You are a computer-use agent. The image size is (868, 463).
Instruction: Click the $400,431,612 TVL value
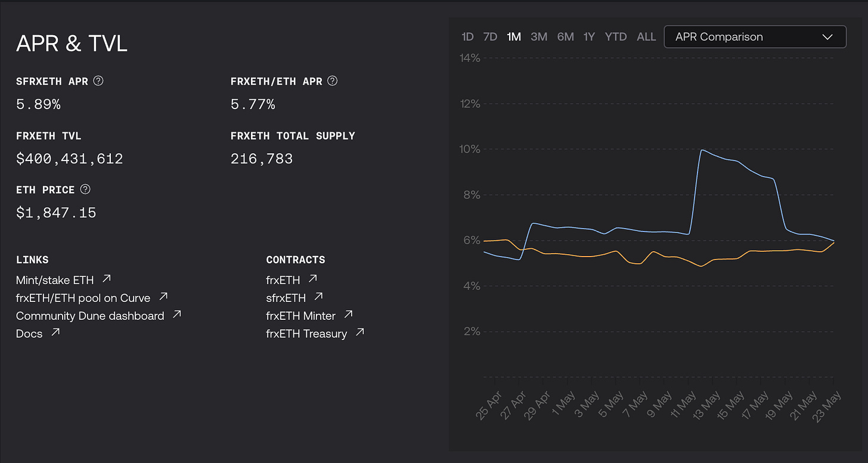point(70,159)
